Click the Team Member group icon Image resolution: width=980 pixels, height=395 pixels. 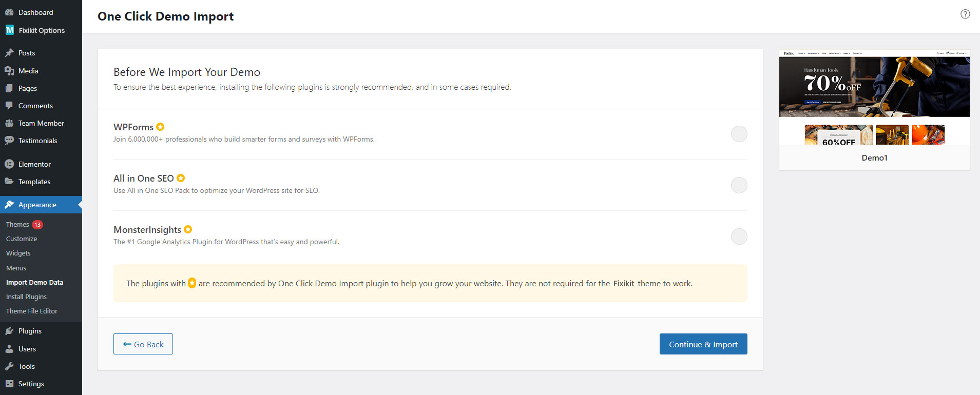pos(9,123)
